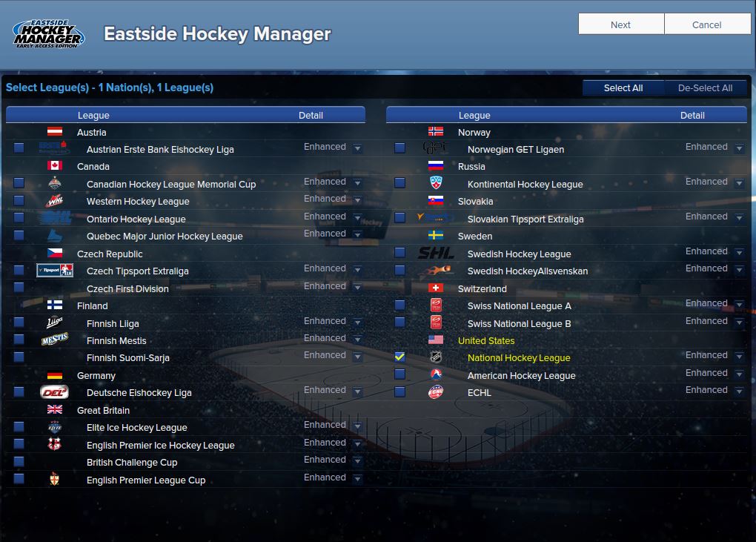
Task: Select the Swedish Hockey League checkbox
Action: pyautogui.click(x=399, y=253)
